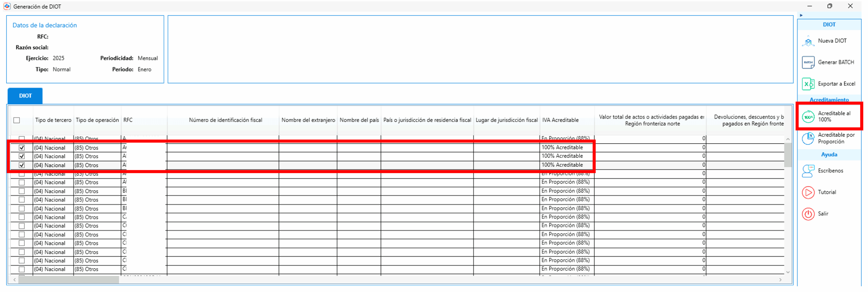Image resolution: width=868 pixels, height=292 pixels.
Task: Collapse the right side panel arrow
Action: pos(801,15)
